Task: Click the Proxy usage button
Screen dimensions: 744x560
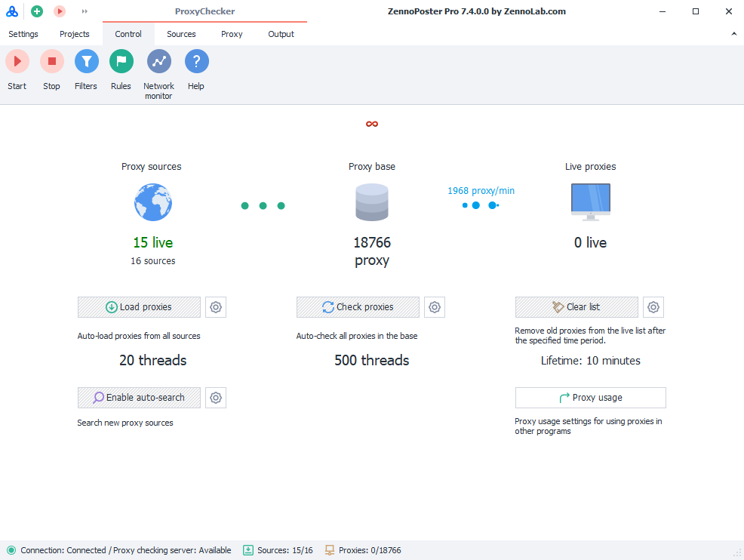Action: 590,398
